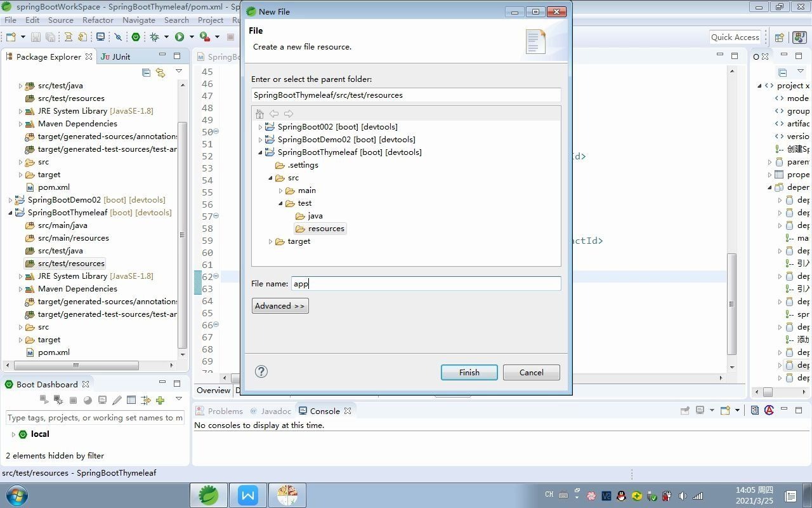Viewport: 812px width, 508px height.
Task: Open the File menu
Action: point(10,20)
